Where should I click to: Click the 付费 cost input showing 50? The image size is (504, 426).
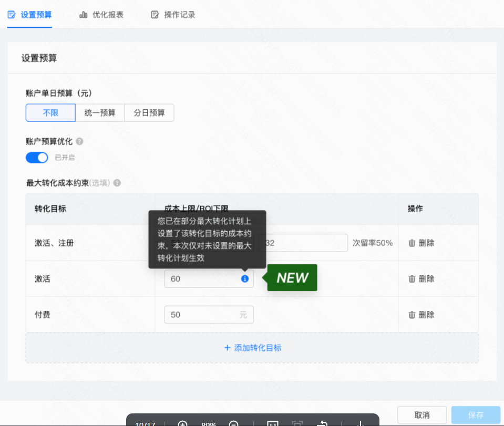click(209, 314)
